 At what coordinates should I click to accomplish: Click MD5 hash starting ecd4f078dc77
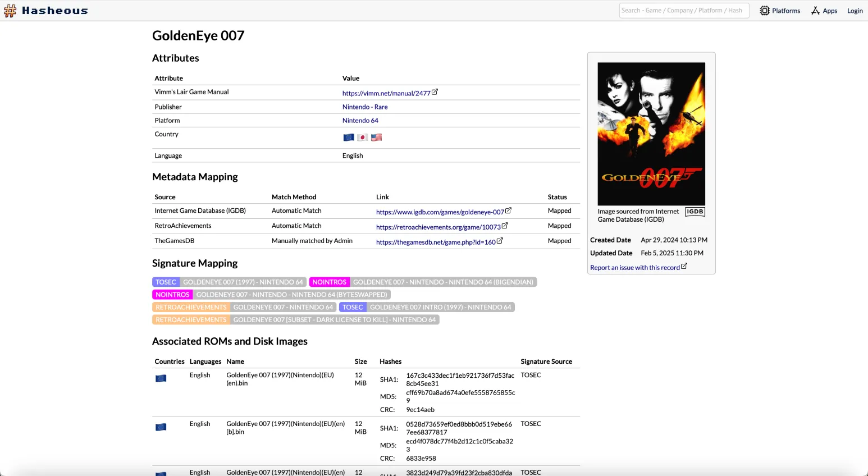tap(460, 445)
